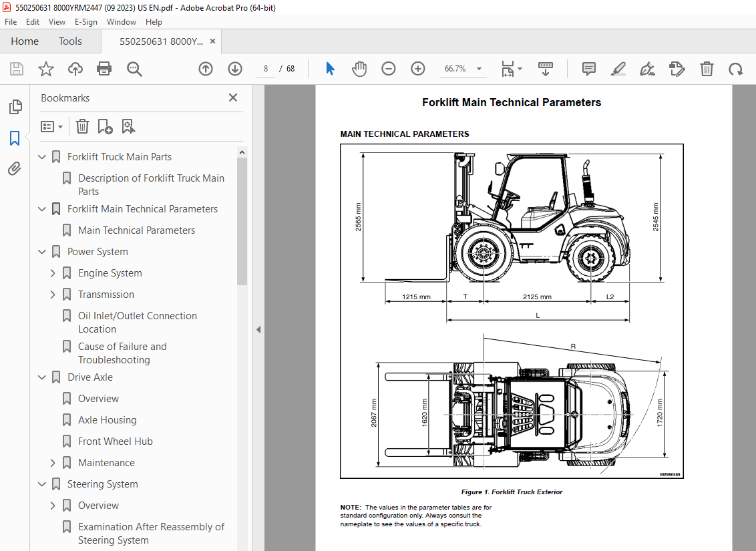Go to Oil Inlet/Outlet Connection Location
Viewport: 756px width, 551px height.
[138, 323]
